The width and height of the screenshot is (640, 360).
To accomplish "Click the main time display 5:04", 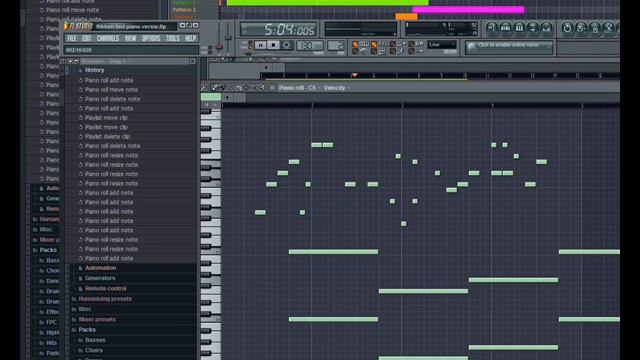I will pyautogui.click(x=278, y=29).
